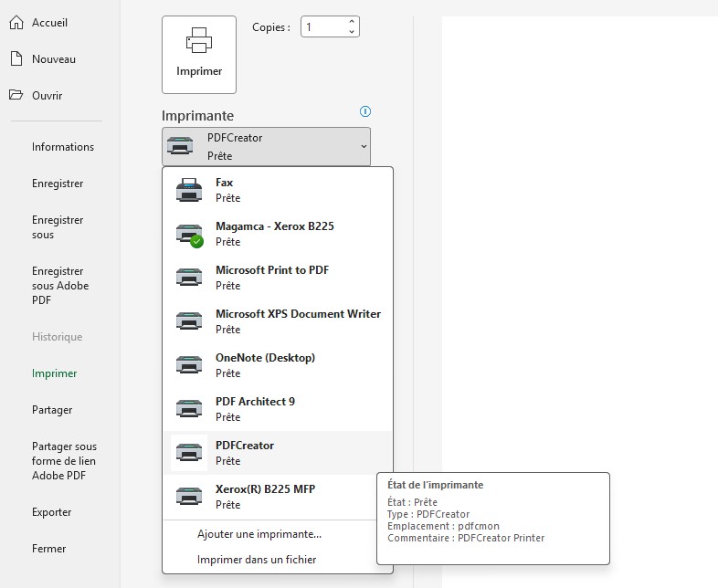Click the Imprimer printer icon button
Screen dimensions: 718x588
[199, 55]
